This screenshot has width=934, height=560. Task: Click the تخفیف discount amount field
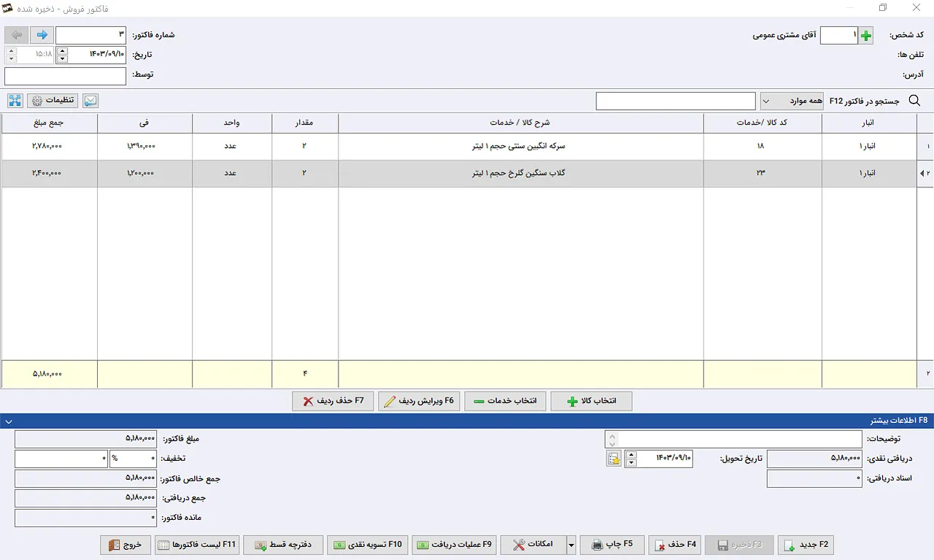coord(61,459)
